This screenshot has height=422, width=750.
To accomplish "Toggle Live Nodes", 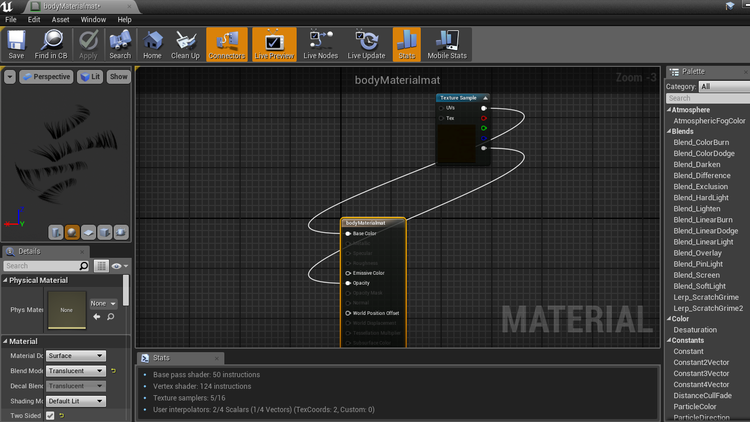I will point(320,44).
